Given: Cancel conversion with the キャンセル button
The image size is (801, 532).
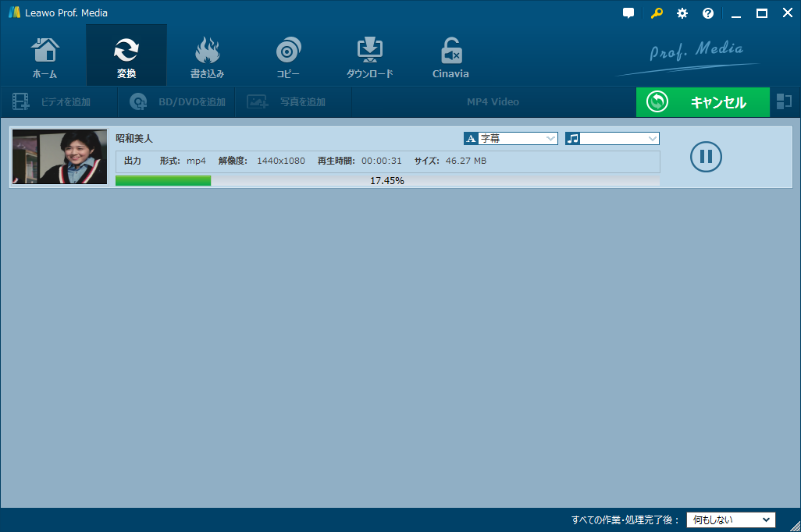Looking at the screenshot, I should [x=703, y=101].
